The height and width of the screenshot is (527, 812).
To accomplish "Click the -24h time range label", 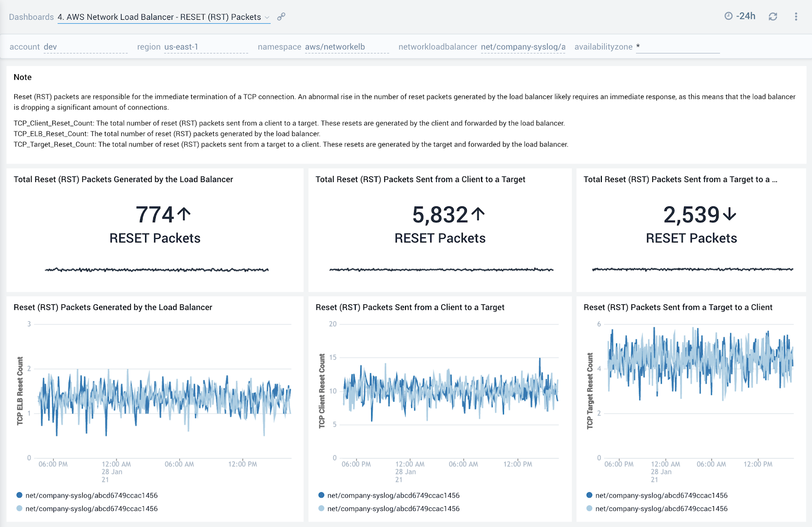I will [x=745, y=16].
